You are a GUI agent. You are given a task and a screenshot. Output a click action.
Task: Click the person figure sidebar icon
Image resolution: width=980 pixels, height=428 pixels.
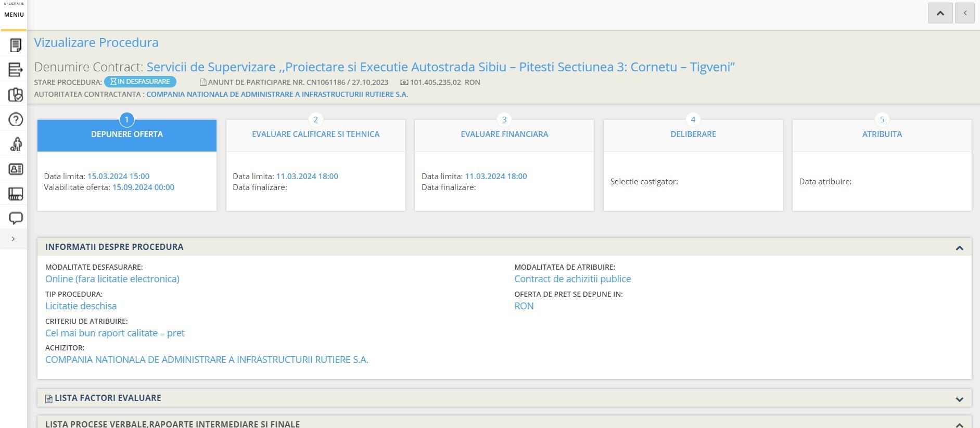[x=16, y=144]
